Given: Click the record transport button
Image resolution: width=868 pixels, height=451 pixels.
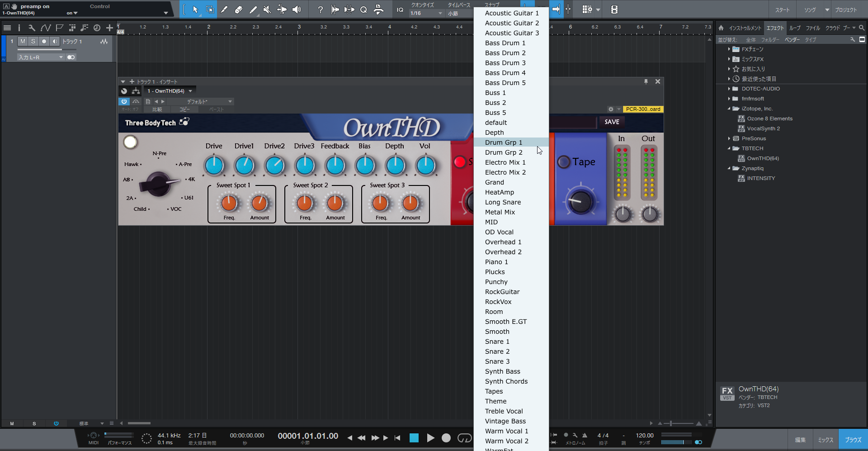Looking at the screenshot, I should pos(446,438).
